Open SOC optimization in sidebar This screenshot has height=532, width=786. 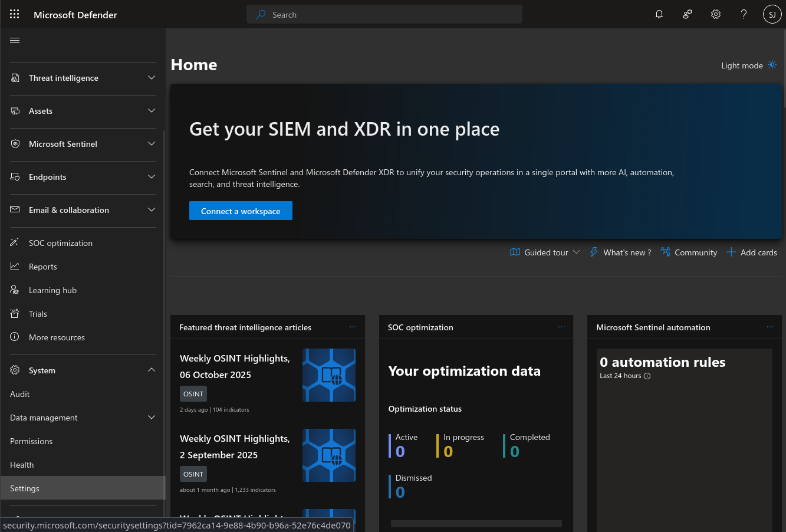[x=61, y=243]
